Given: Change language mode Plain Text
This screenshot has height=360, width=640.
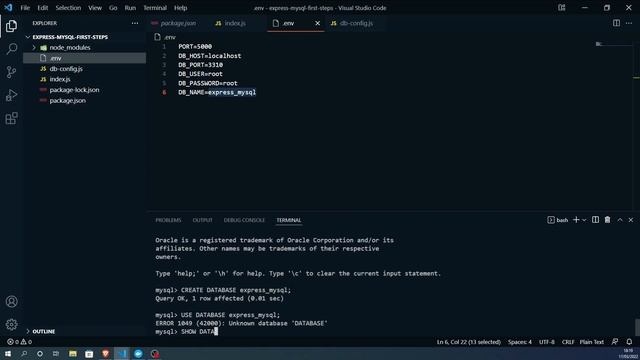Looking at the screenshot, I should click(x=591, y=342).
